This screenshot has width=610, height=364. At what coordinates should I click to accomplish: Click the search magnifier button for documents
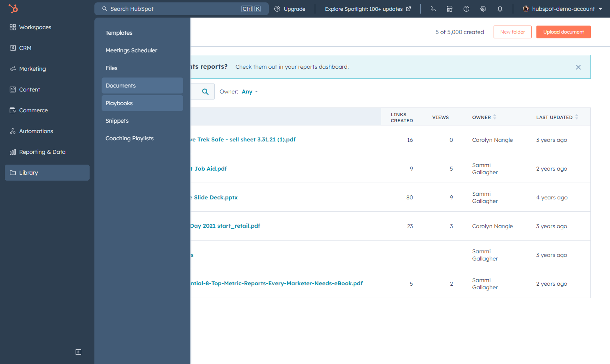pyautogui.click(x=205, y=91)
